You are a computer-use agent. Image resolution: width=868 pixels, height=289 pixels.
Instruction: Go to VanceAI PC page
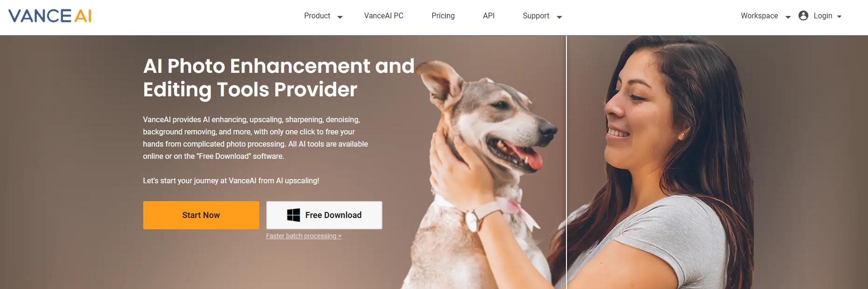[384, 16]
